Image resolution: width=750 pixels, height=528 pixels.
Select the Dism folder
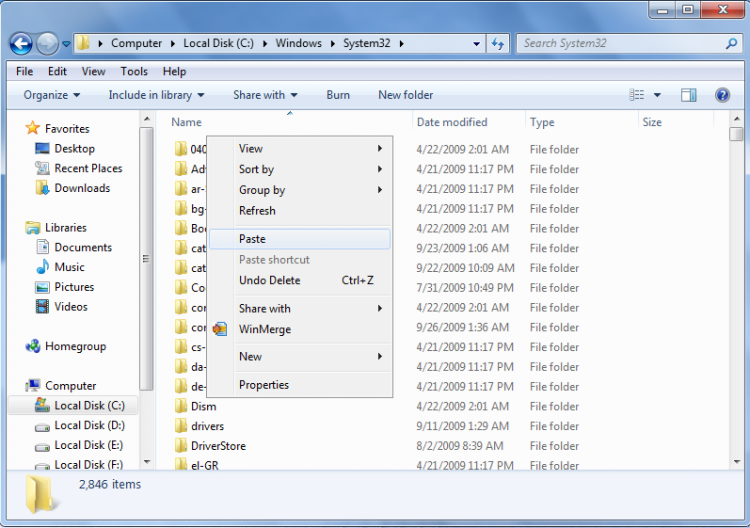pos(203,406)
